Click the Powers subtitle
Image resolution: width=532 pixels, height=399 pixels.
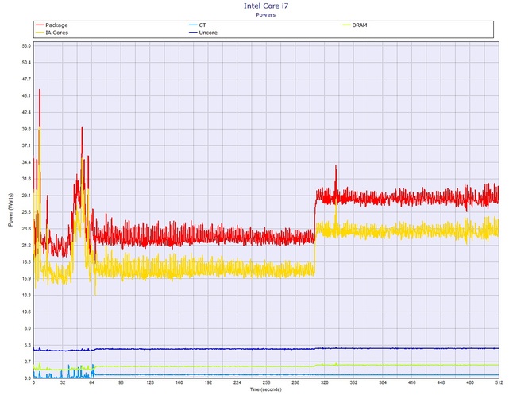[266, 14]
